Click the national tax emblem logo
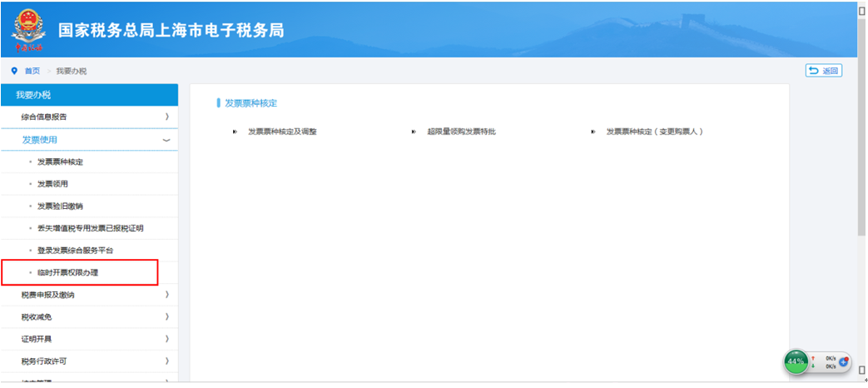Viewport: 868px width, 388px height. [x=28, y=29]
